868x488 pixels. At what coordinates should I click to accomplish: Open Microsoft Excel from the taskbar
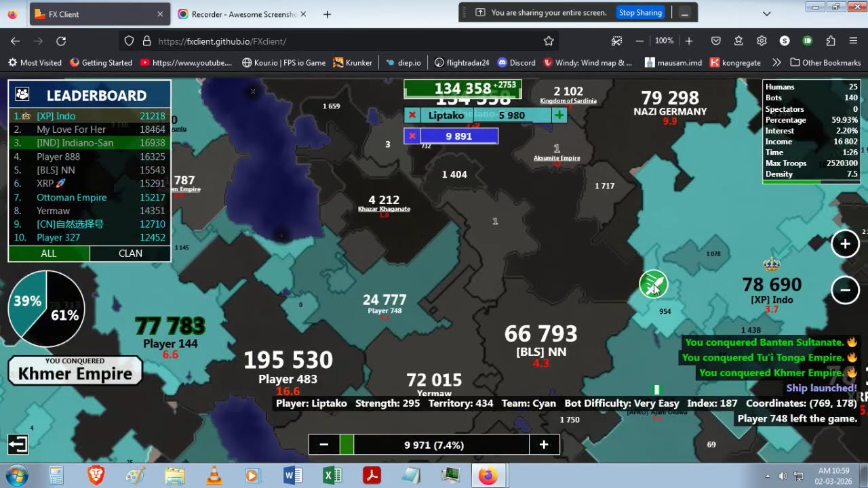pos(332,476)
